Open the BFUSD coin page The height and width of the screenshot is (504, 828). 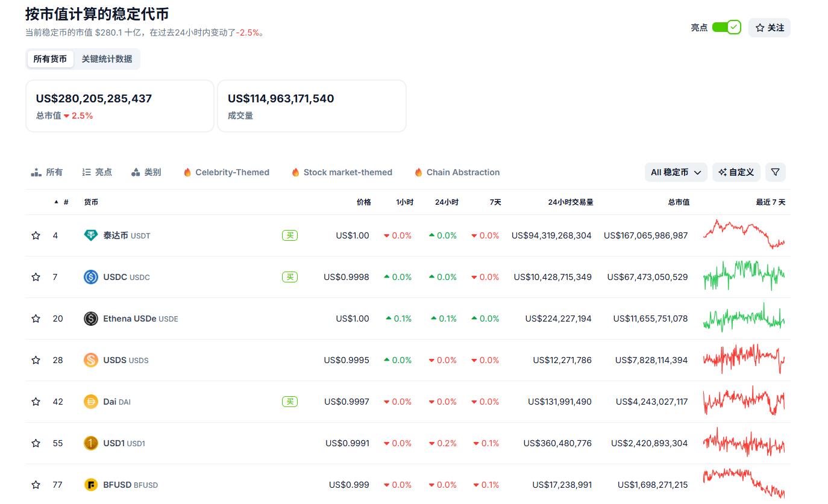[130, 485]
